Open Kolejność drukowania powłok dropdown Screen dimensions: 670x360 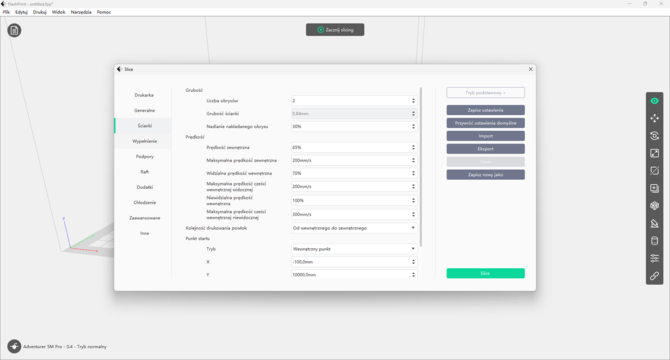(354, 228)
